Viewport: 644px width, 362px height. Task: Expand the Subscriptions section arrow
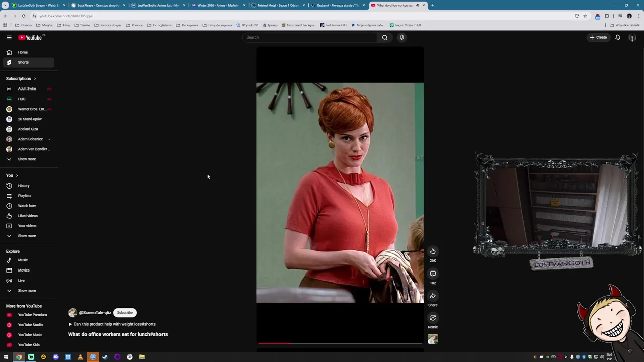[x=35, y=79]
